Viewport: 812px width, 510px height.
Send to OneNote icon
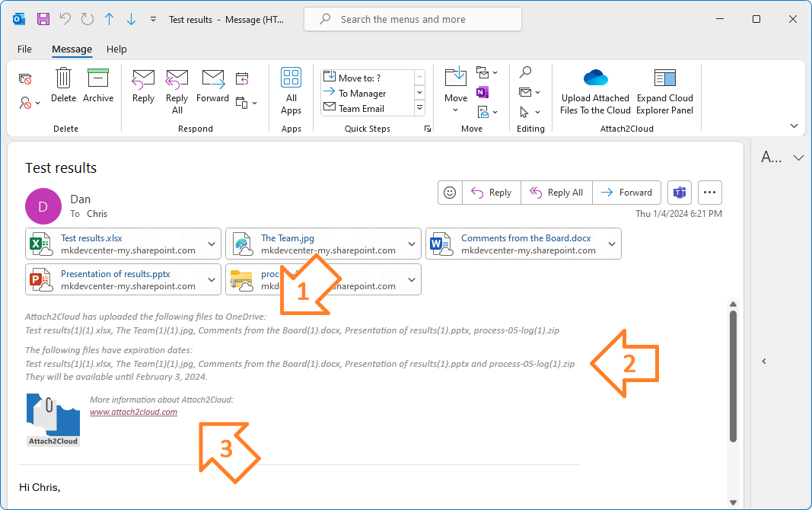tap(482, 92)
